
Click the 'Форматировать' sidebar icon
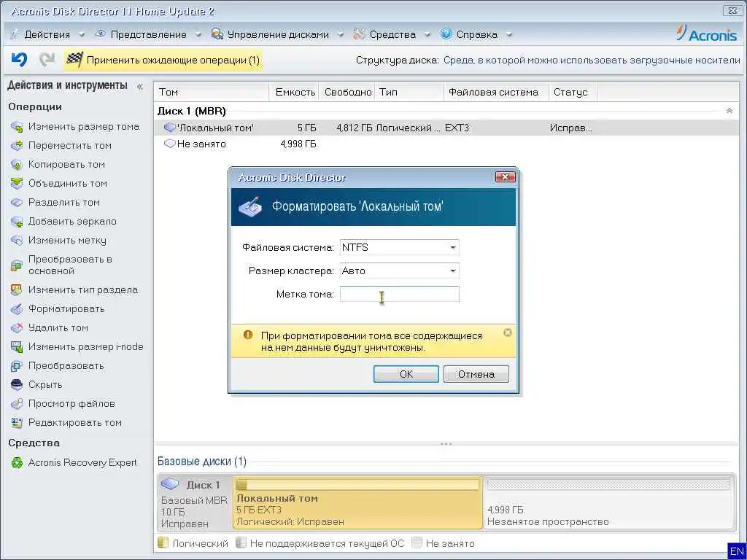pyautogui.click(x=17, y=309)
